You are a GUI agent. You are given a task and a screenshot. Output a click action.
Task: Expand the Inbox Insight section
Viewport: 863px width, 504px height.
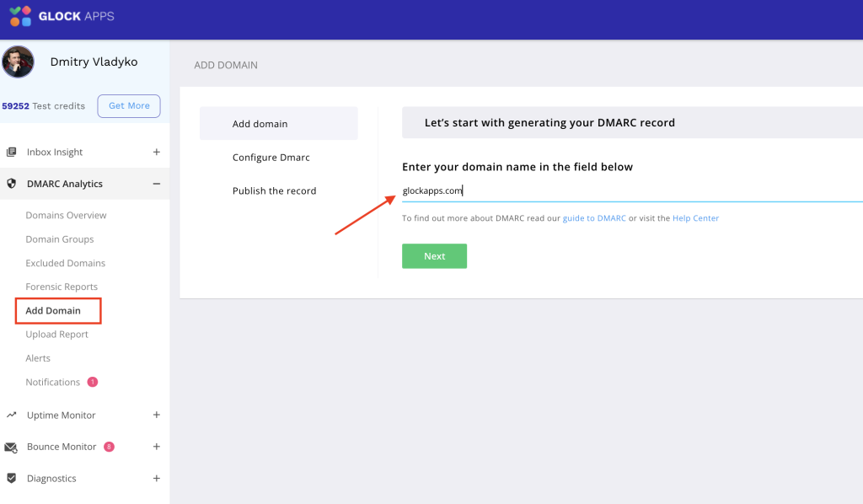(156, 153)
